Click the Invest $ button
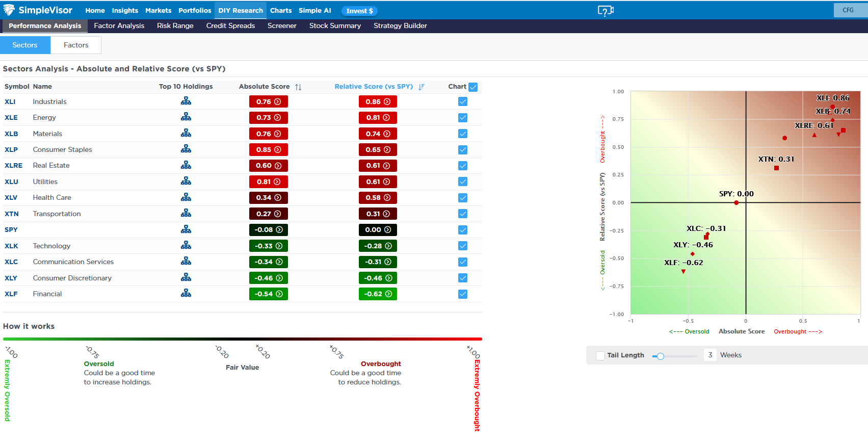Screen dimensions: 868x441 tap(359, 11)
